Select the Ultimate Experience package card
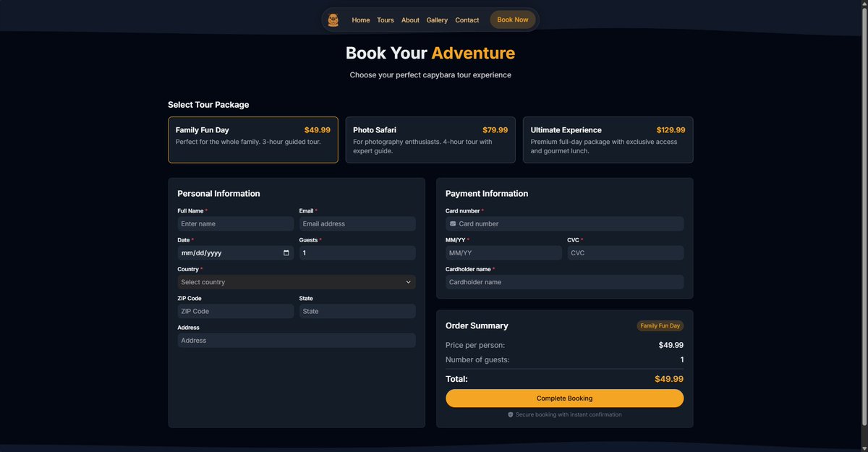Screen dimensions: 868x452 coord(608,140)
